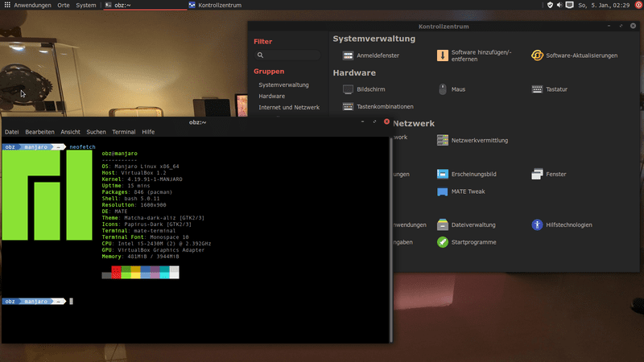The image size is (644, 362).
Task: Click the display icon in system tray
Action: [569, 5]
